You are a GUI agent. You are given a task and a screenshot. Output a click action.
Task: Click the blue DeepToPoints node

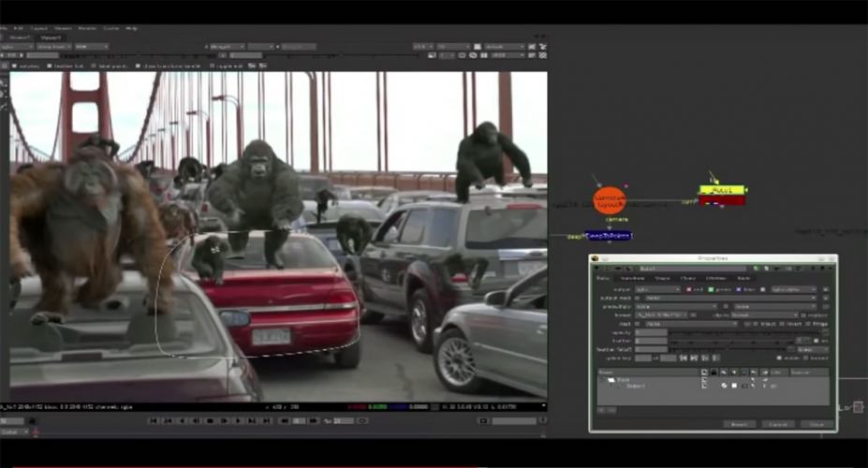(x=607, y=236)
